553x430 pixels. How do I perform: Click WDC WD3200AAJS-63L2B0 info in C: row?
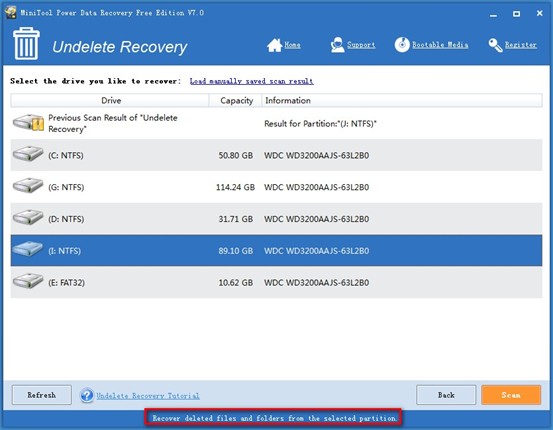coord(316,156)
